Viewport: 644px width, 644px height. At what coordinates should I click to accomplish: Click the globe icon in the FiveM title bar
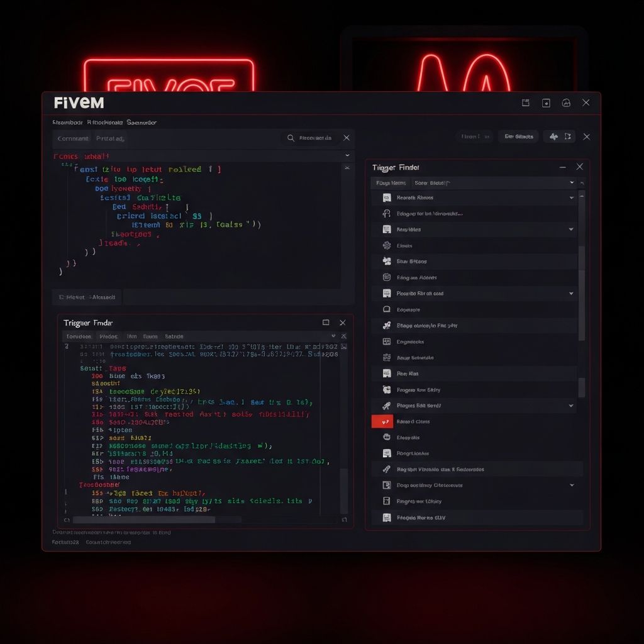[565, 103]
